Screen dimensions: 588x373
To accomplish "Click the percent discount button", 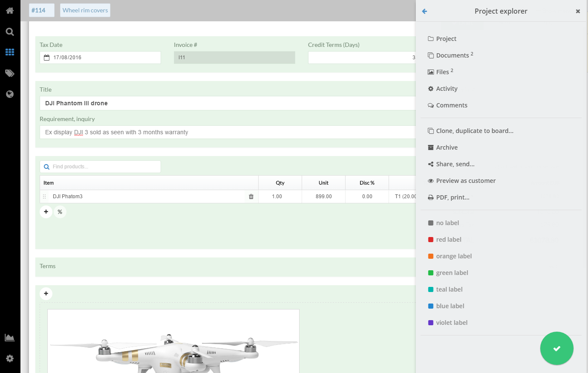I will click(x=60, y=212).
